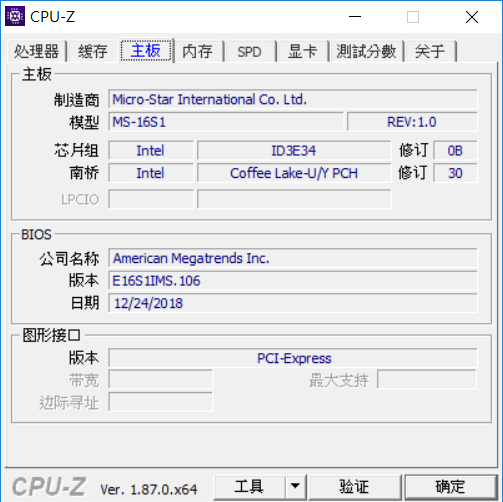The image size is (503, 502).
Task: Minimize the CPU-Z window
Action: click(x=355, y=17)
